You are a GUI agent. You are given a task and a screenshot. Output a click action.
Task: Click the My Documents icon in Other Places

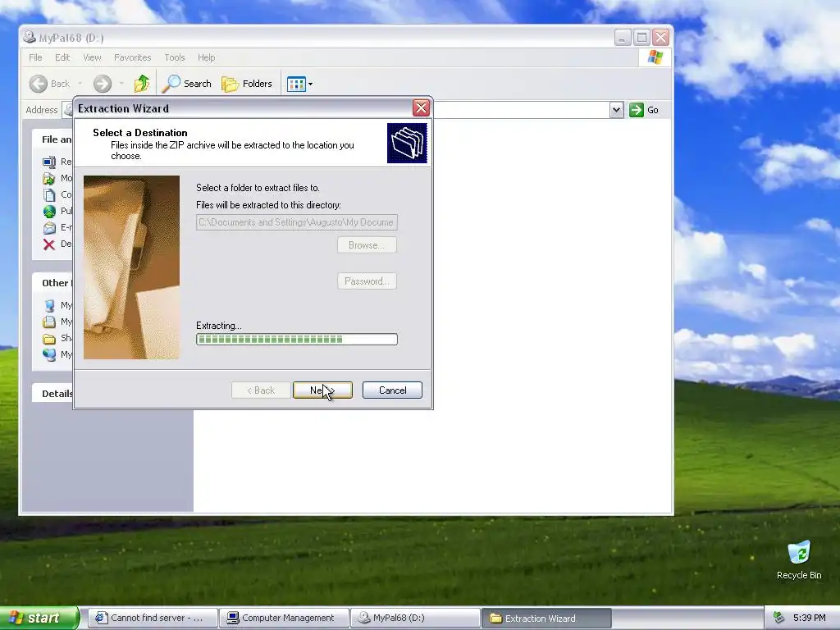point(49,322)
